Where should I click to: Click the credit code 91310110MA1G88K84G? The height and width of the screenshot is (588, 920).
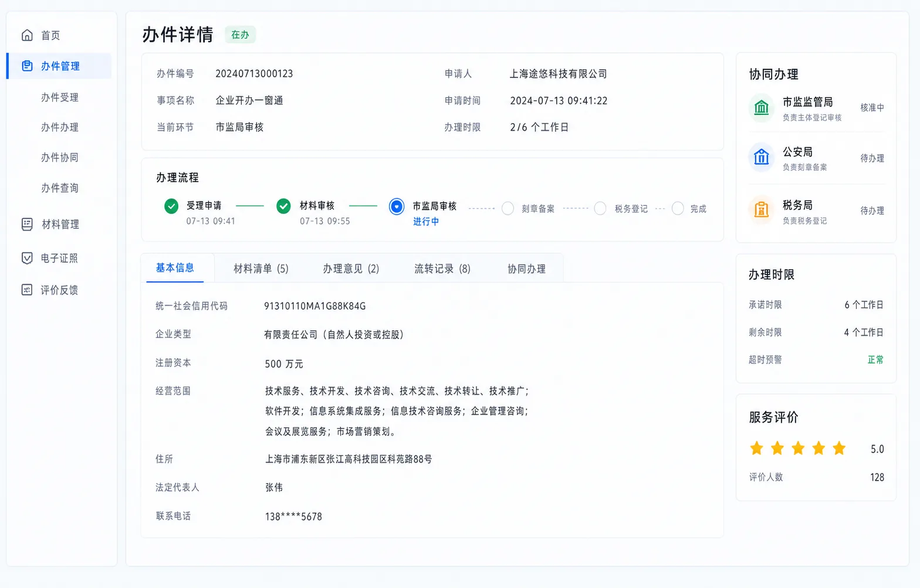pyautogui.click(x=314, y=306)
